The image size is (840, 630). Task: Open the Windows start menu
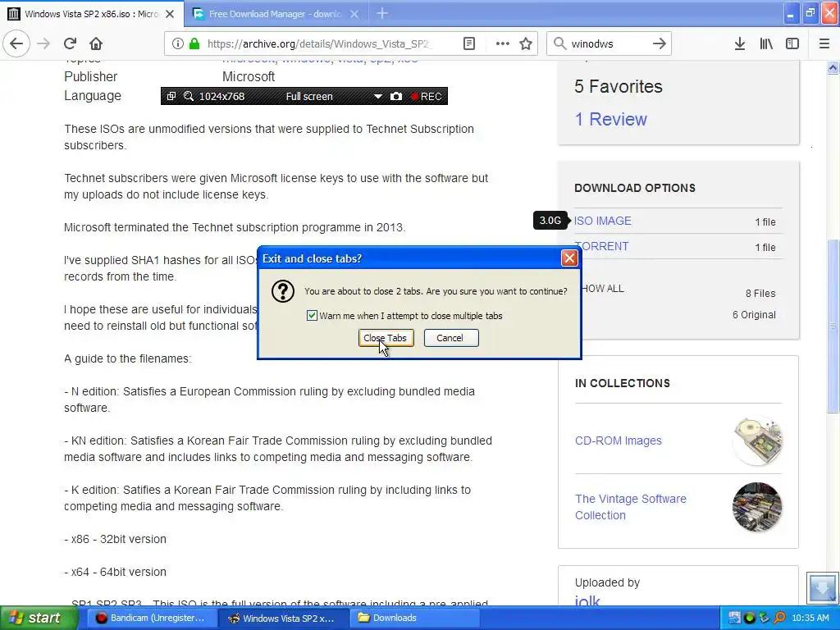39,618
